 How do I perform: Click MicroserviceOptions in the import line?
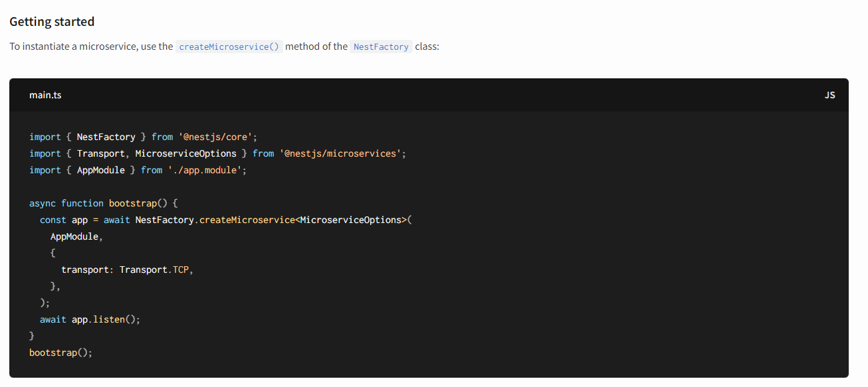pos(186,153)
